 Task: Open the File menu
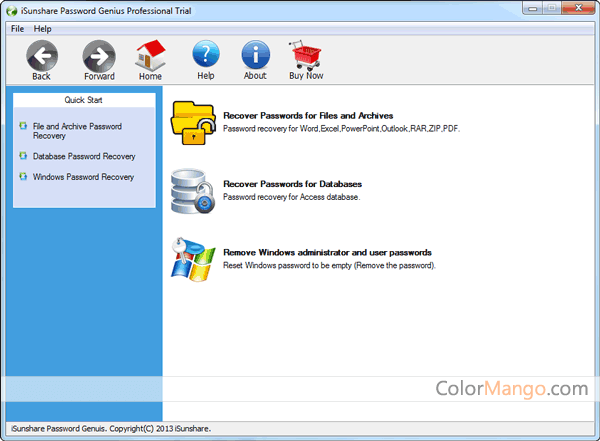click(17, 29)
